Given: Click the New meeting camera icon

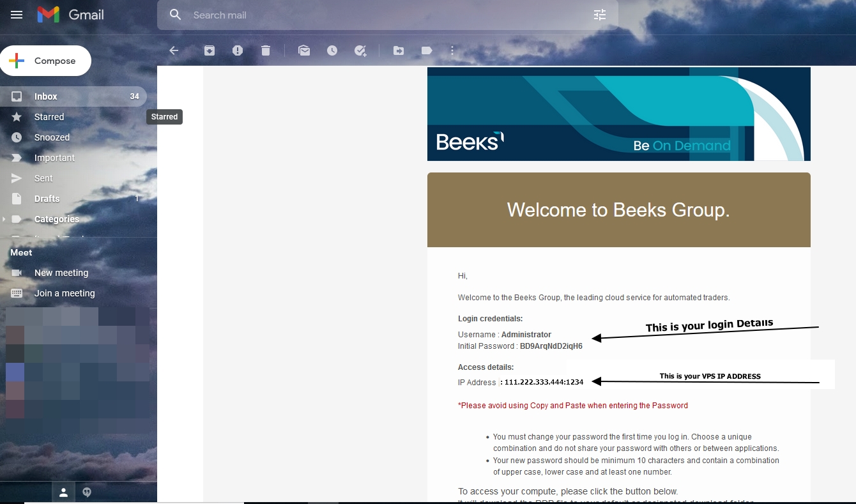Looking at the screenshot, I should (x=17, y=273).
